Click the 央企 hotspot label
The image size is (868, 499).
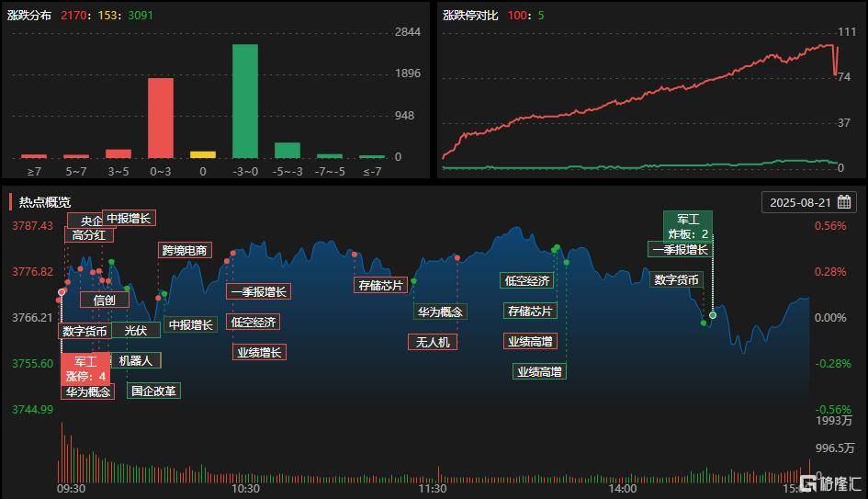coord(91,221)
